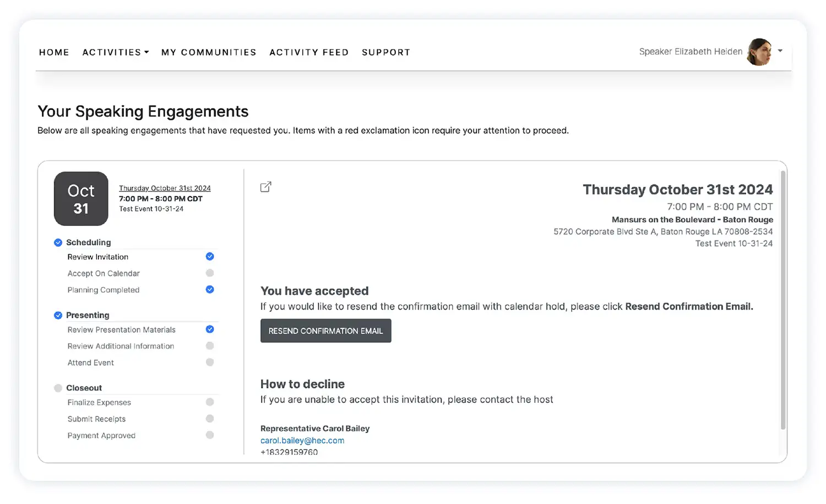This screenshot has width=826, height=504.
Task: Open the user account dropdown arrow
Action: 780,51
